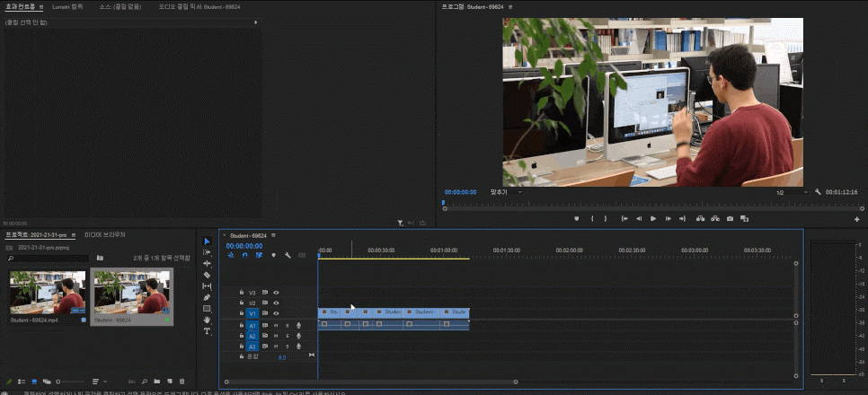Screen dimensions: 868x395
Task: Open the timeline Student - 69624 panel menu
Action: point(273,235)
